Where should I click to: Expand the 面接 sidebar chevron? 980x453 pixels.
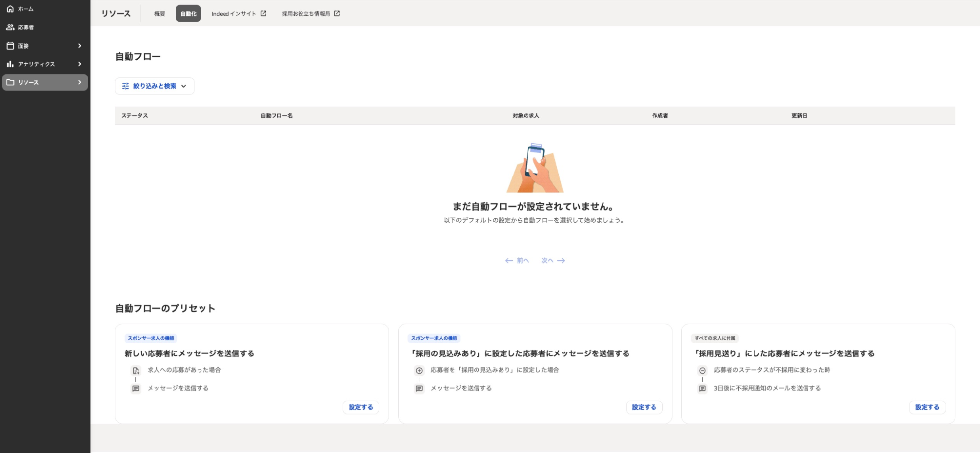point(80,46)
